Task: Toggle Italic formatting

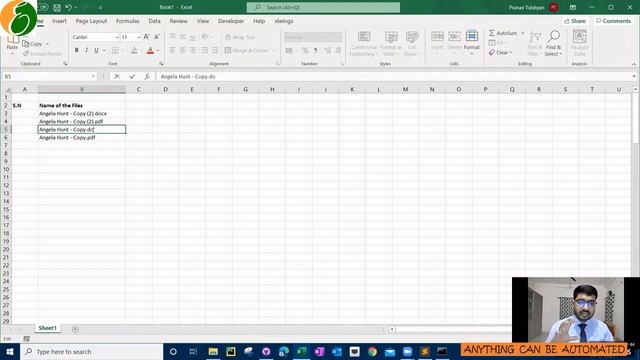Action: point(86,50)
